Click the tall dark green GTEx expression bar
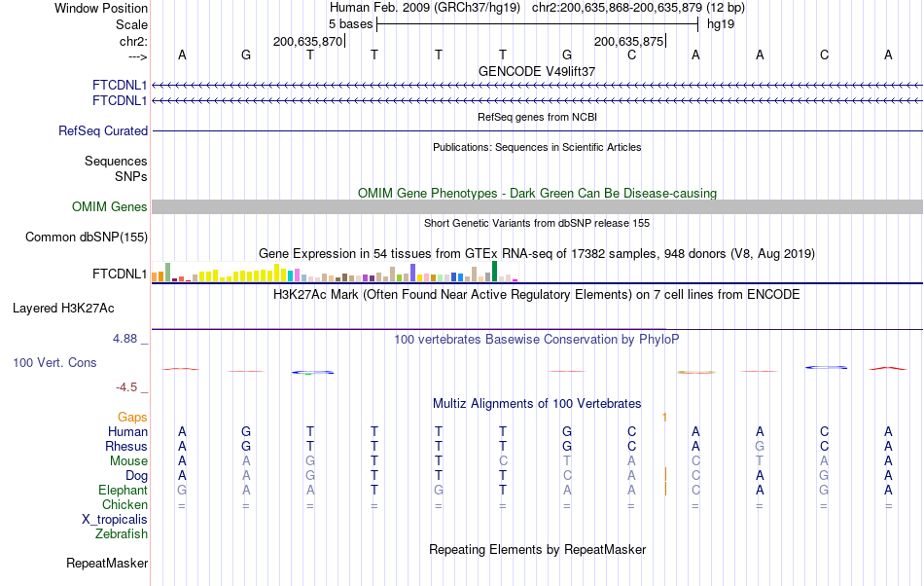Image resolution: width=924 pixels, height=586 pixels. pyautogui.click(x=494, y=272)
